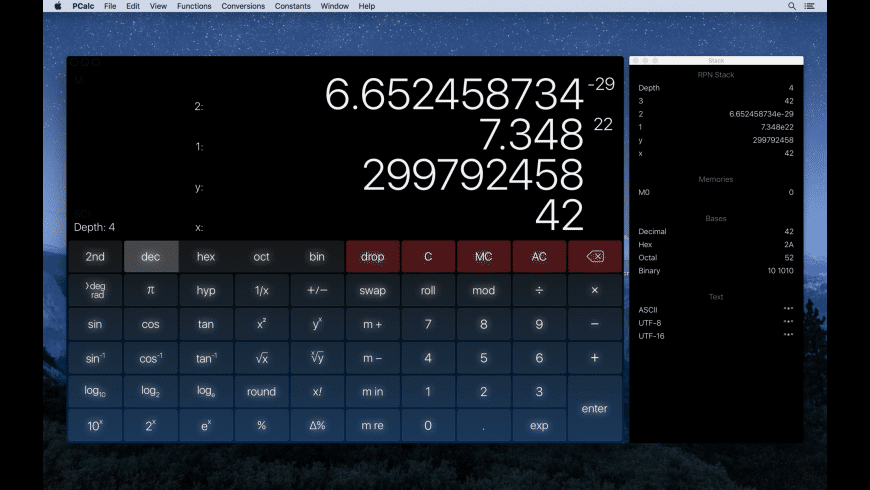This screenshot has height=490, width=870.
Task: Click the C clear key
Action: coord(428,256)
